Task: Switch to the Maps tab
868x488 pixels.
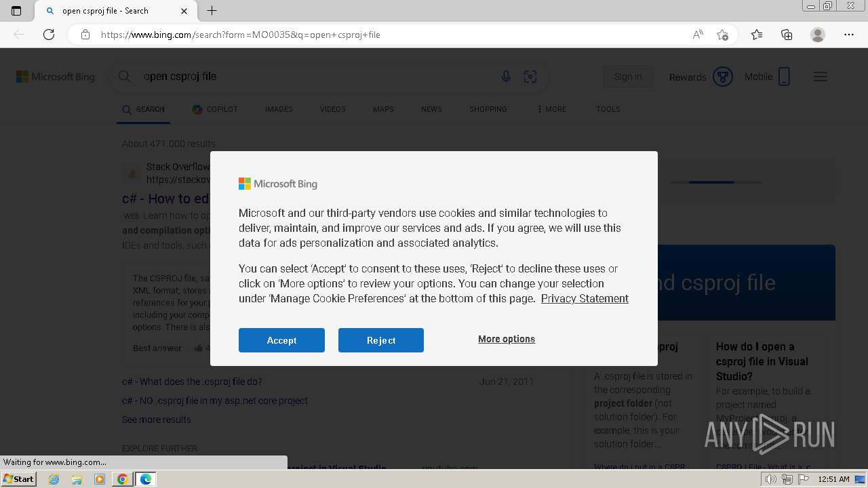Action: (x=383, y=109)
